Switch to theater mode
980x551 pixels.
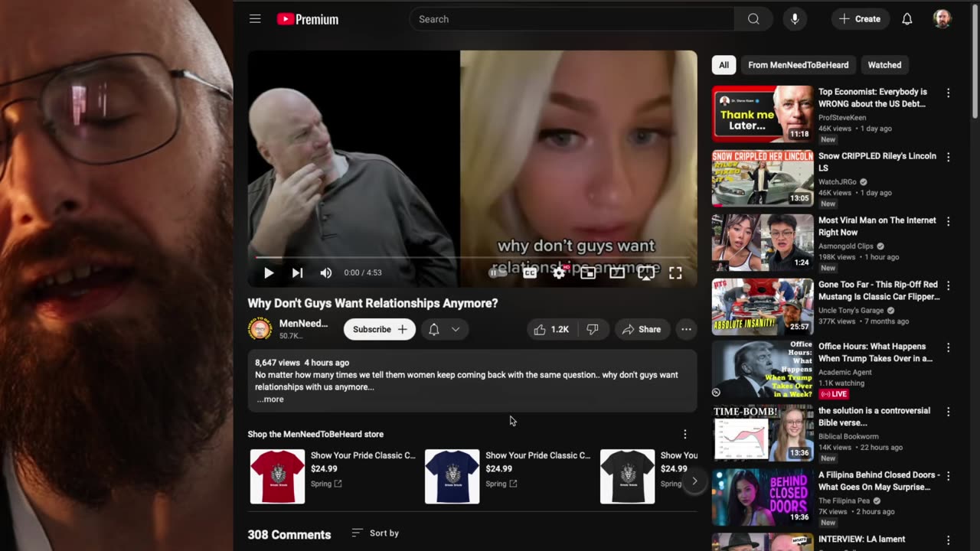coord(616,272)
